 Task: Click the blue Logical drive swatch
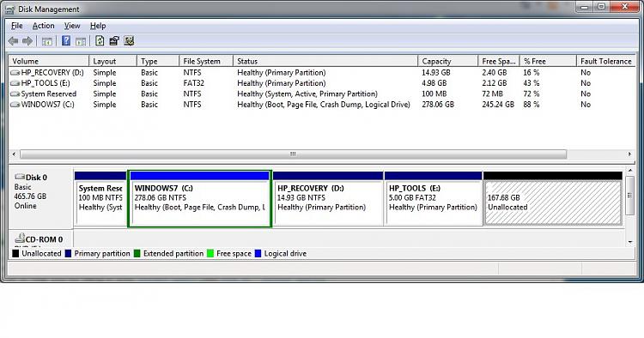(258, 254)
